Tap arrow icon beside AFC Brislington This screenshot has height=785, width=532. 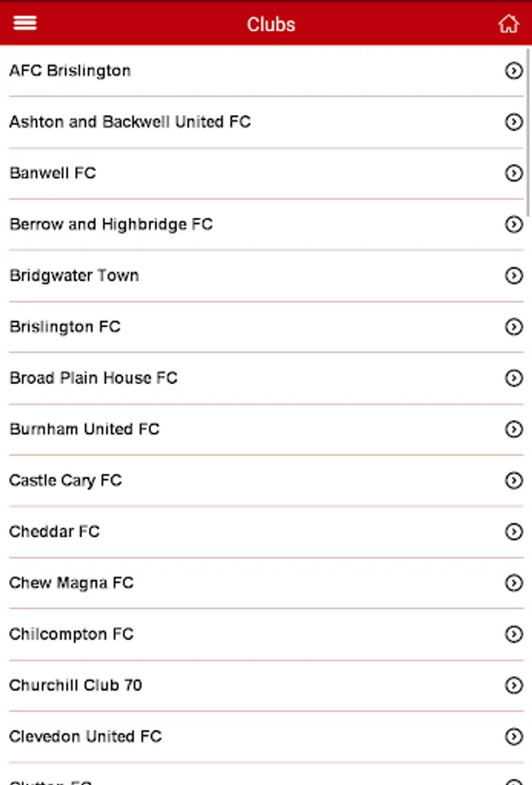tap(514, 71)
